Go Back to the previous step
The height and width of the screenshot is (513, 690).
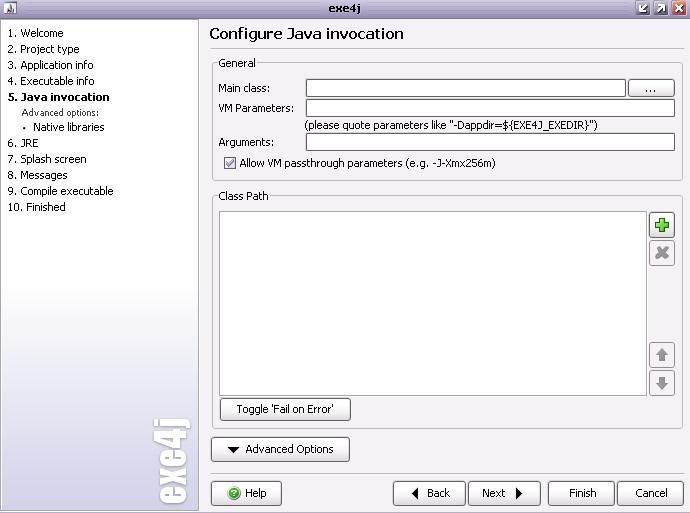coord(429,493)
